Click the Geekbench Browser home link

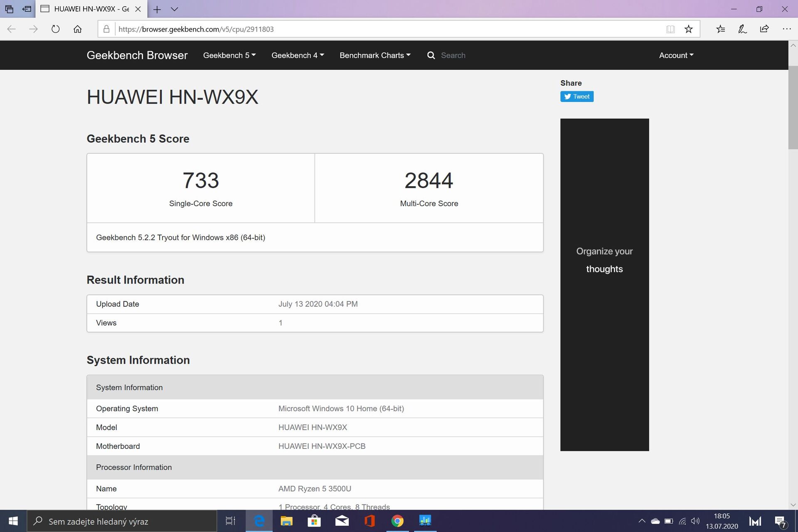pyautogui.click(x=137, y=55)
